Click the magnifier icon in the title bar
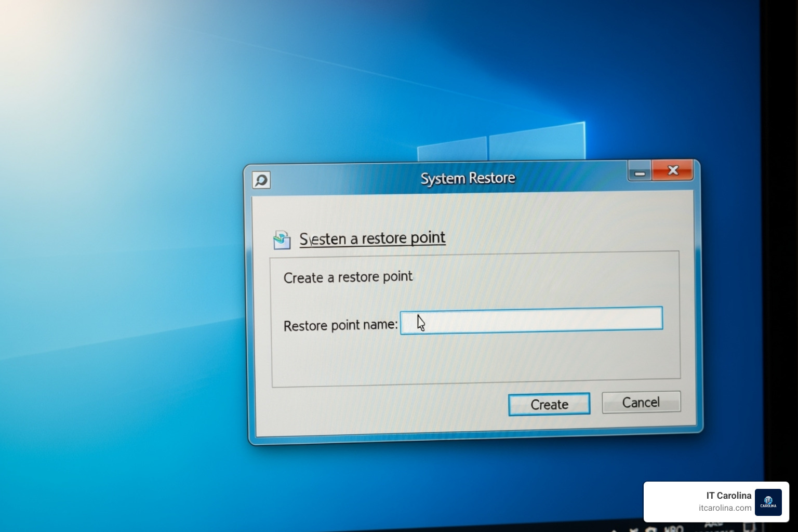Viewport: 798px width, 532px height. coord(261,180)
